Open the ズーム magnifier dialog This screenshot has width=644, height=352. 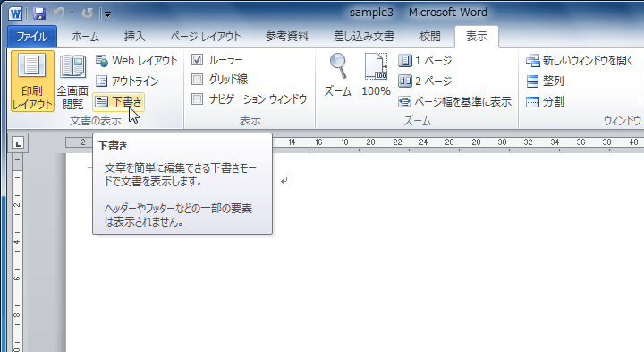coord(338,75)
